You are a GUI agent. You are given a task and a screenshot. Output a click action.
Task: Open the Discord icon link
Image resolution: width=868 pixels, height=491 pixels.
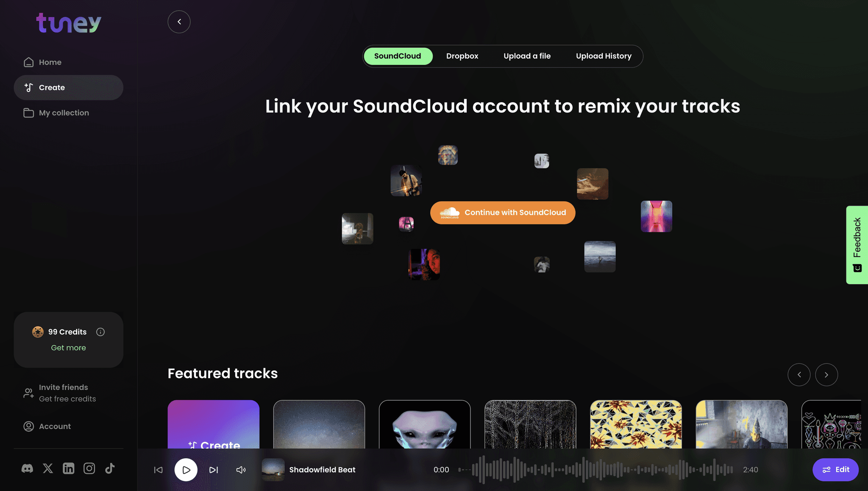coord(27,469)
